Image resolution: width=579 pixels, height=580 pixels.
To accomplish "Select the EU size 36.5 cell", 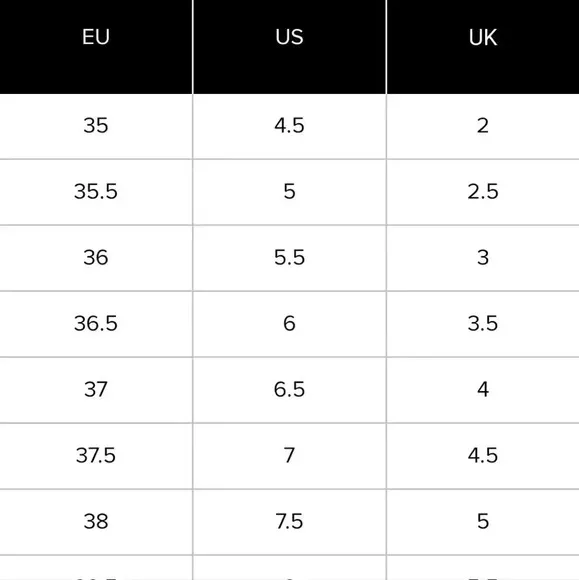I will click(96, 323).
